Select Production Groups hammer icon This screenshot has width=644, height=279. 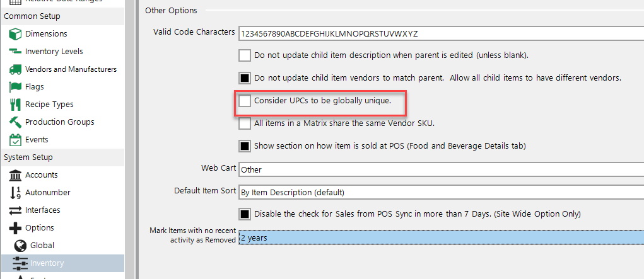coord(15,122)
